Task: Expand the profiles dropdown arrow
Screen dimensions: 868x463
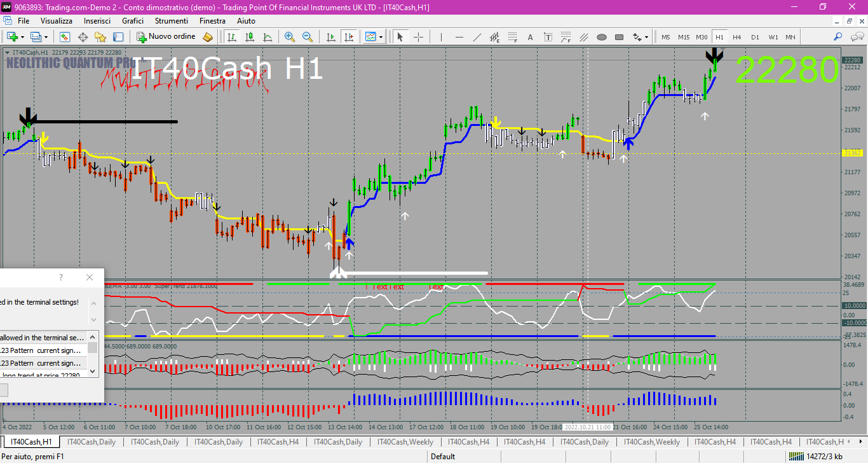Action: coord(46,37)
